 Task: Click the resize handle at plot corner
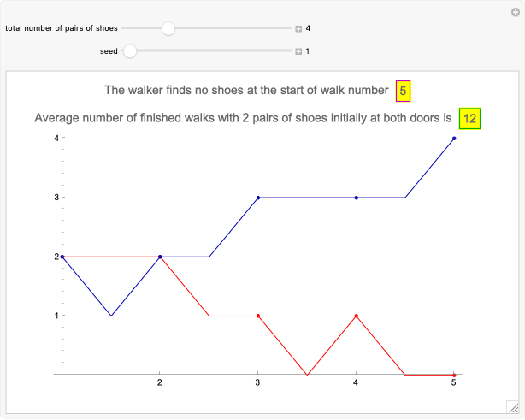coord(511,406)
